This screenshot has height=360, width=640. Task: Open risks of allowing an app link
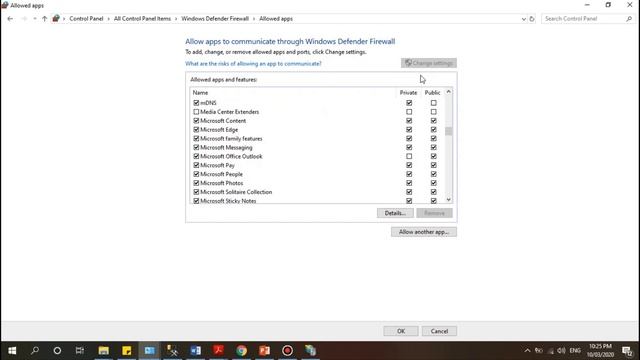point(253,64)
